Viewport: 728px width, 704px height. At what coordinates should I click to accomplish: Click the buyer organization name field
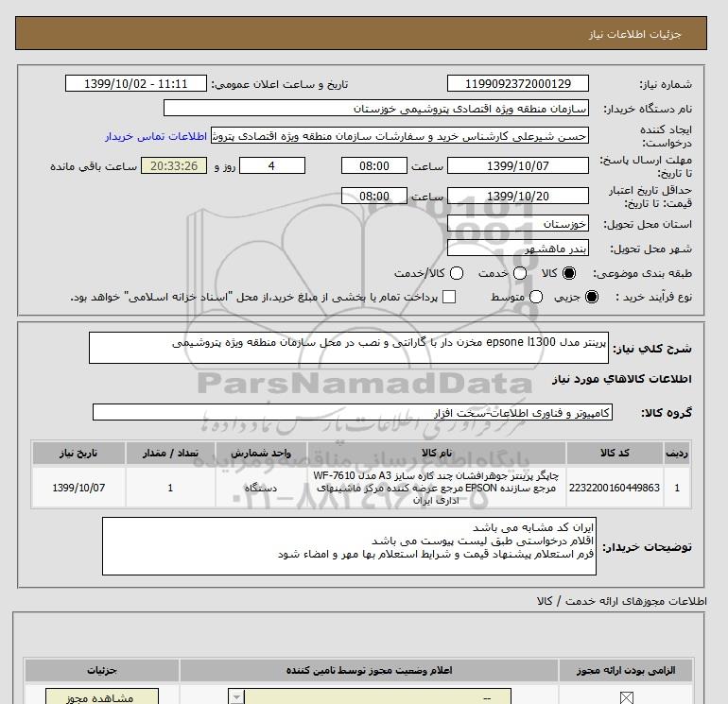point(376,108)
